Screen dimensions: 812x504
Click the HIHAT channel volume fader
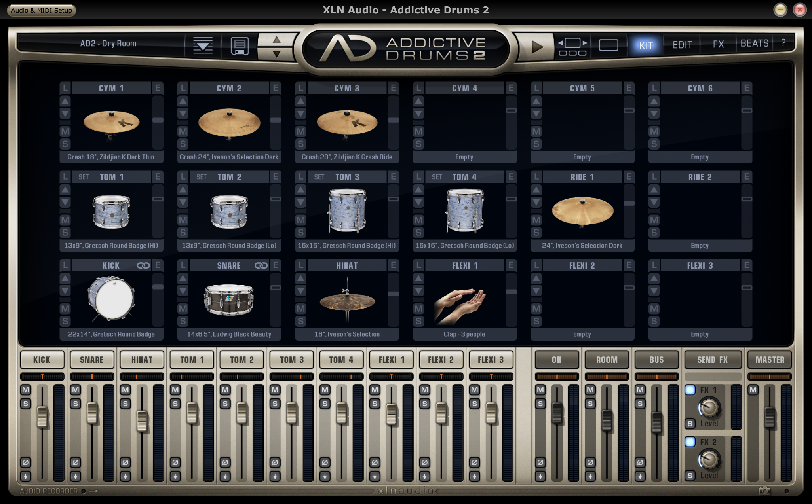[x=142, y=421]
